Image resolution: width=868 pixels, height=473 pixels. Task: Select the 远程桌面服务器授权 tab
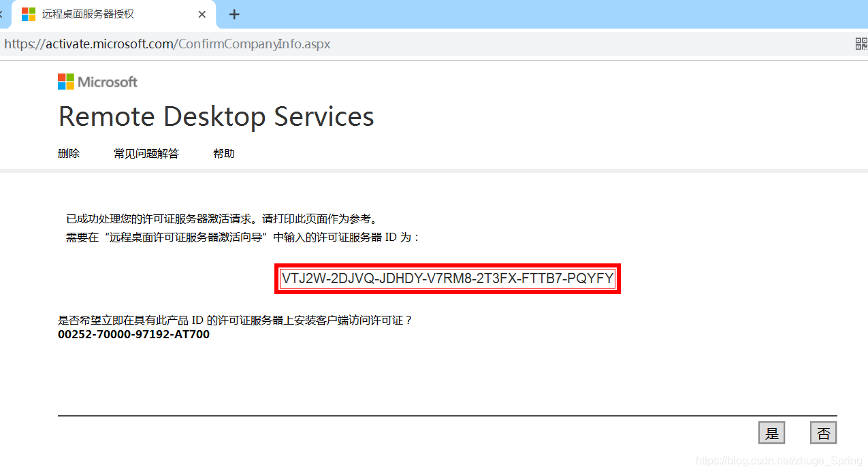[x=114, y=14]
